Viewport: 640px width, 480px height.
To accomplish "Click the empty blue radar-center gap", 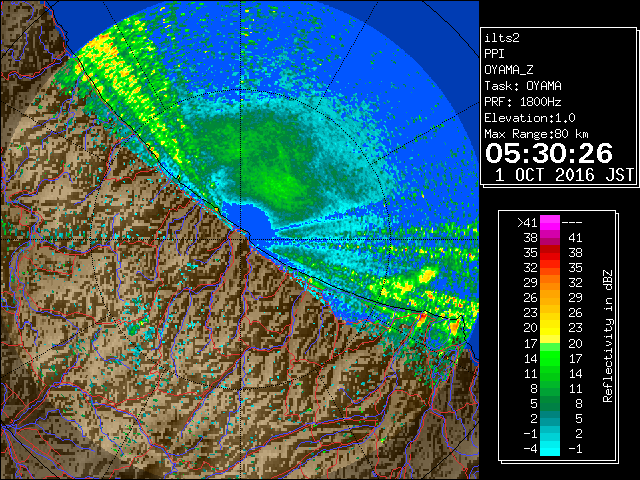I will (x=250, y=222).
